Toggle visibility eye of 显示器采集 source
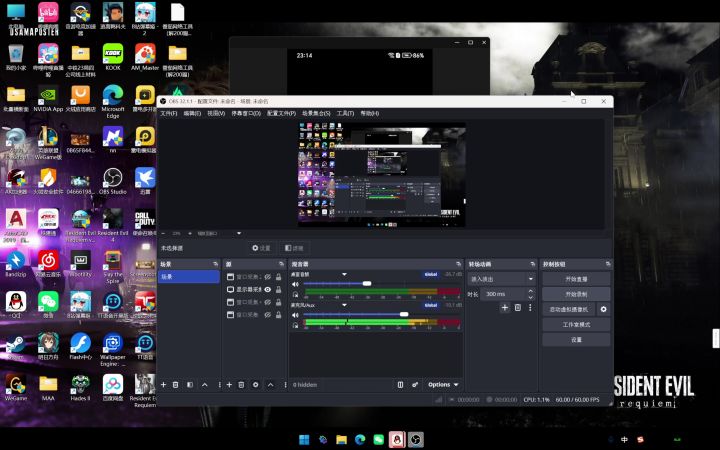This screenshot has height=450, width=720. click(267, 289)
